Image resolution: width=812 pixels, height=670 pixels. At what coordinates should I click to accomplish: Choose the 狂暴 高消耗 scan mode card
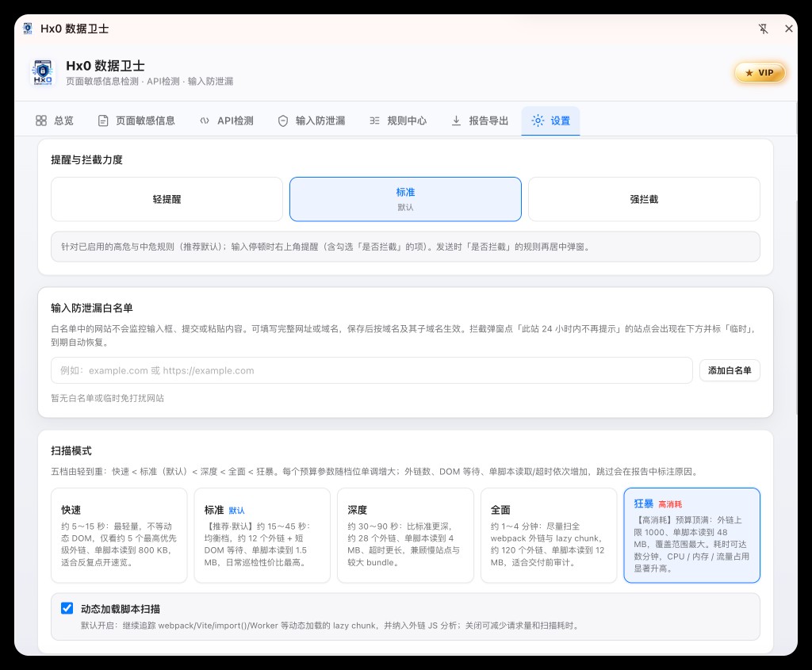[x=691, y=535]
